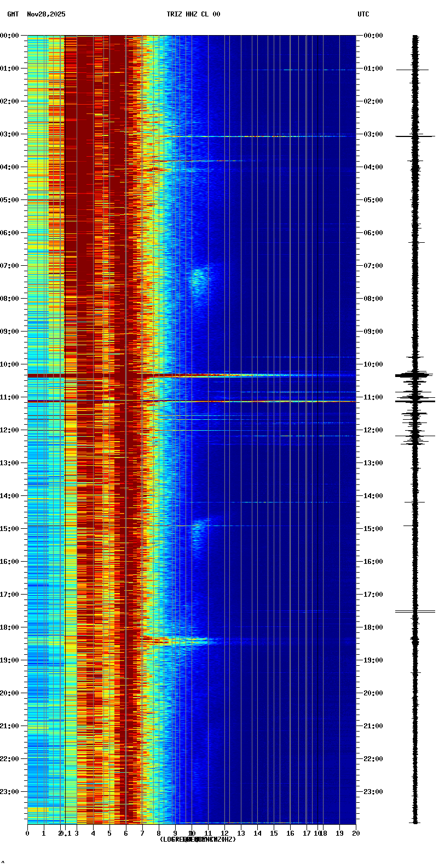Click the 00:00 label on right axis
439x868 pixels.
coord(373,36)
